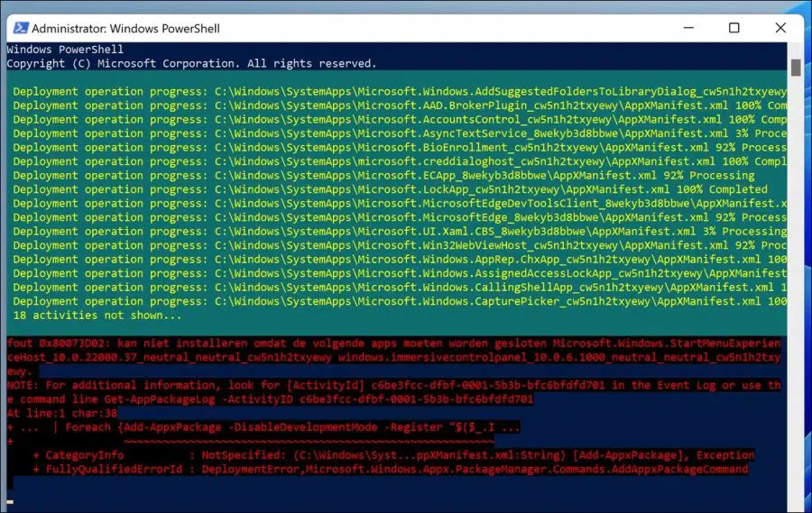Screen dimensions: 812x513
Task: Click the MicrosoftEdgeDevToolsClient deployment line
Action: click(400, 204)
